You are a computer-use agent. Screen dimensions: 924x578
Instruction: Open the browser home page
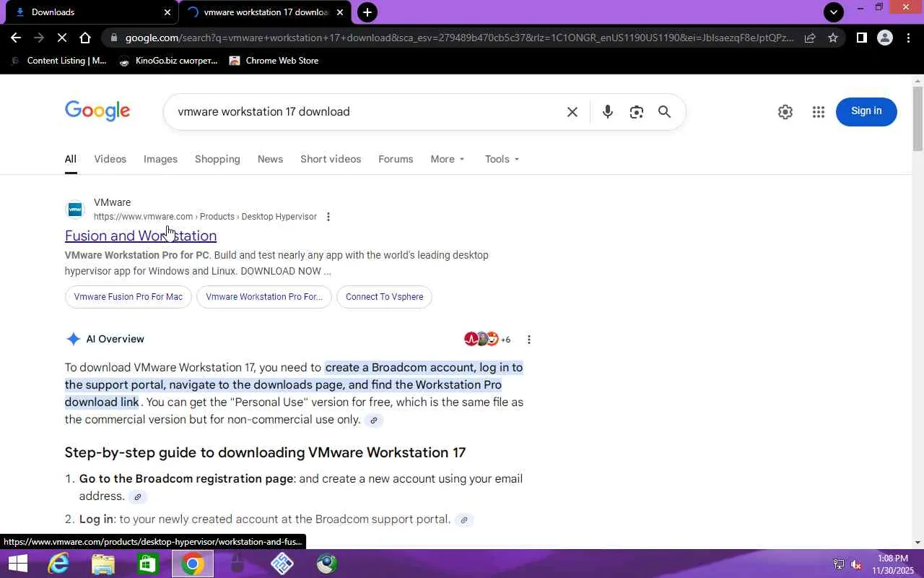pyautogui.click(x=85, y=38)
